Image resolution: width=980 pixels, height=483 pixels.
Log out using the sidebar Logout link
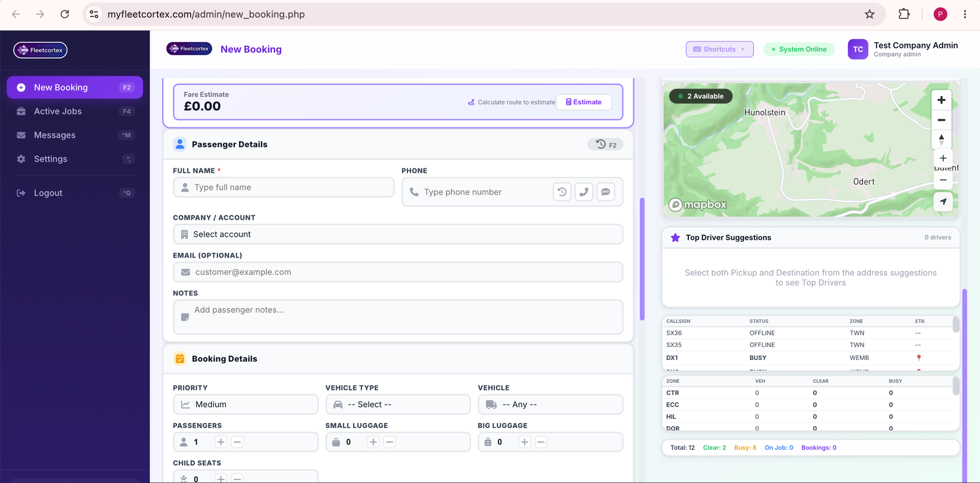(x=75, y=193)
